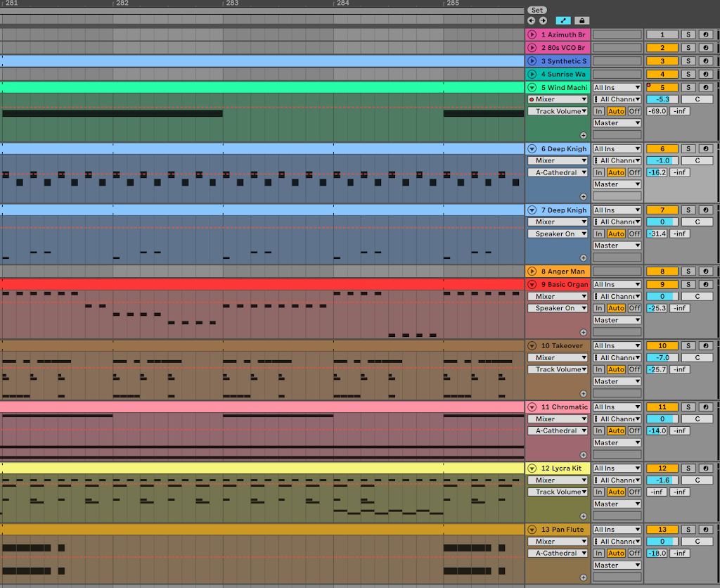Arm track 6 Deep Knight for recording
The width and height of the screenshot is (720, 588).
pos(705,149)
